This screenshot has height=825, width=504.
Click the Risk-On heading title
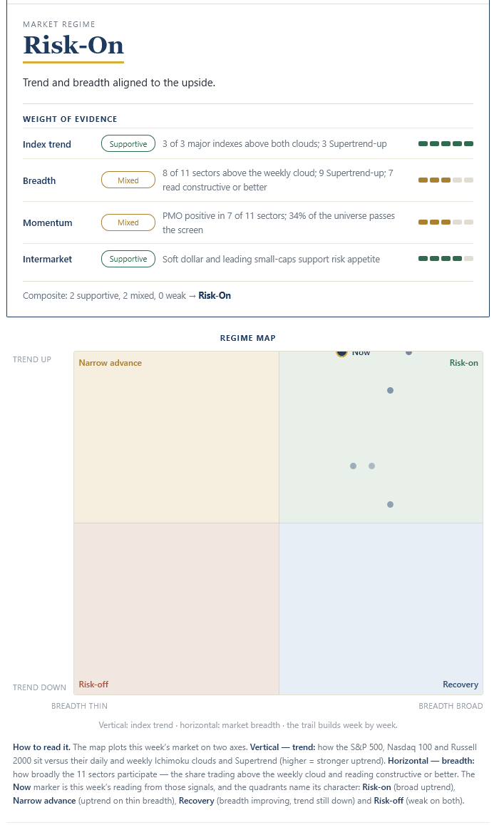pos(73,45)
